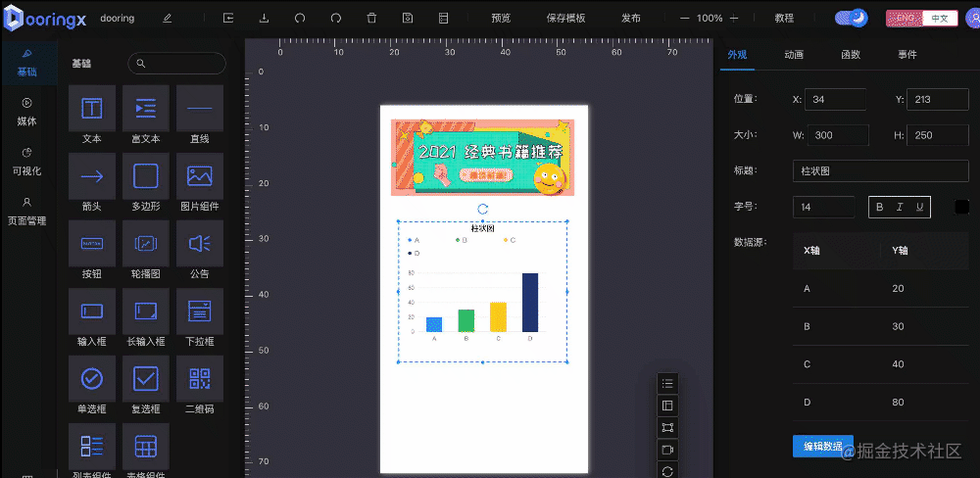This screenshot has width=980, height=478.
Task: Add the QR code (二维码) component
Action: tap(200, 379)
